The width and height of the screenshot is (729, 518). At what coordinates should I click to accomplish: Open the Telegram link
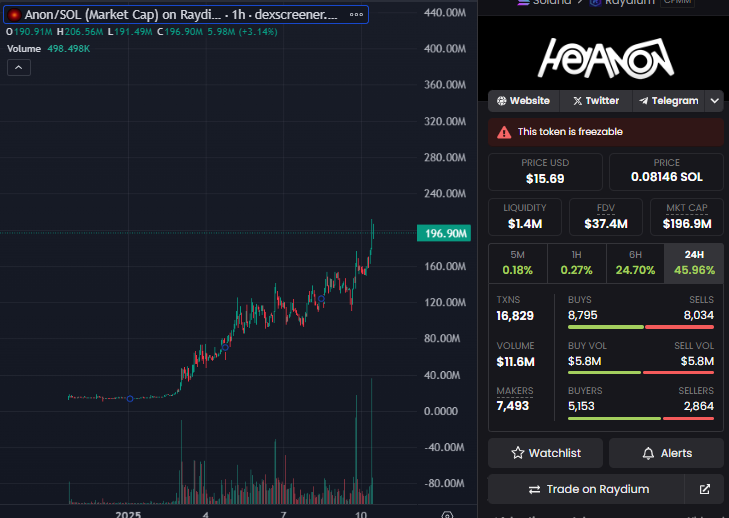669,101
